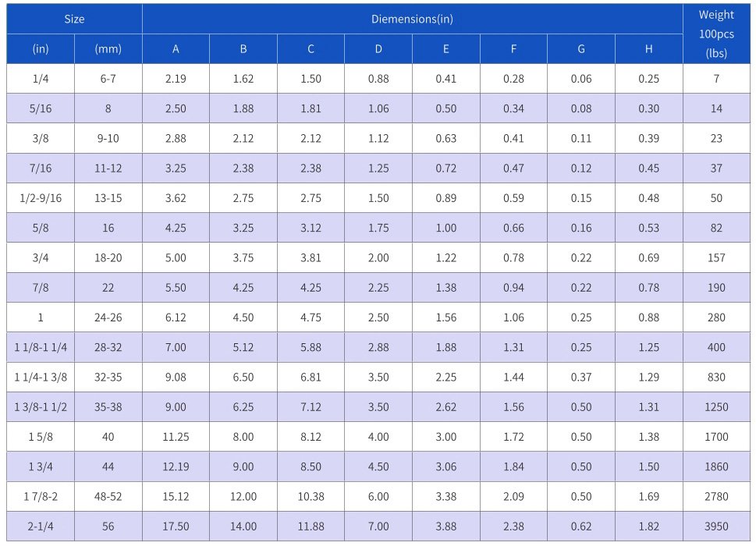Screen dimensions: 756x546
Task: Click the weight value 3950
Action: (x=716, y=526)
